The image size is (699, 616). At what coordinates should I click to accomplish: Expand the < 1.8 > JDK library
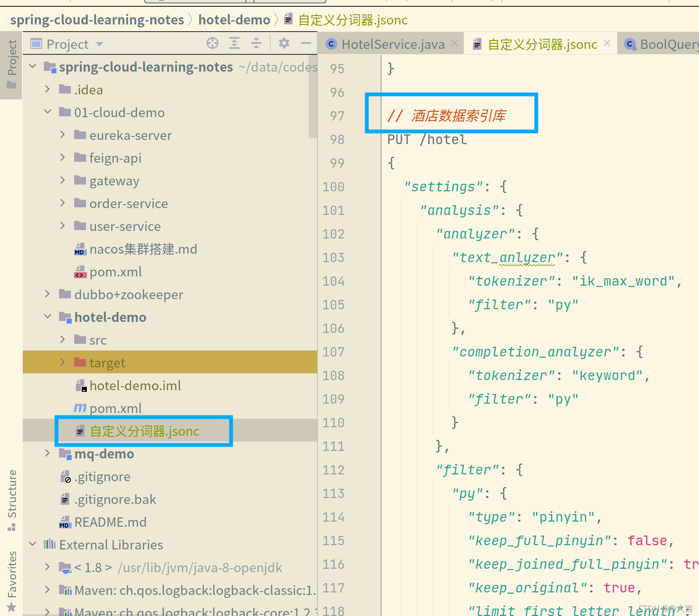coord(48,567)
